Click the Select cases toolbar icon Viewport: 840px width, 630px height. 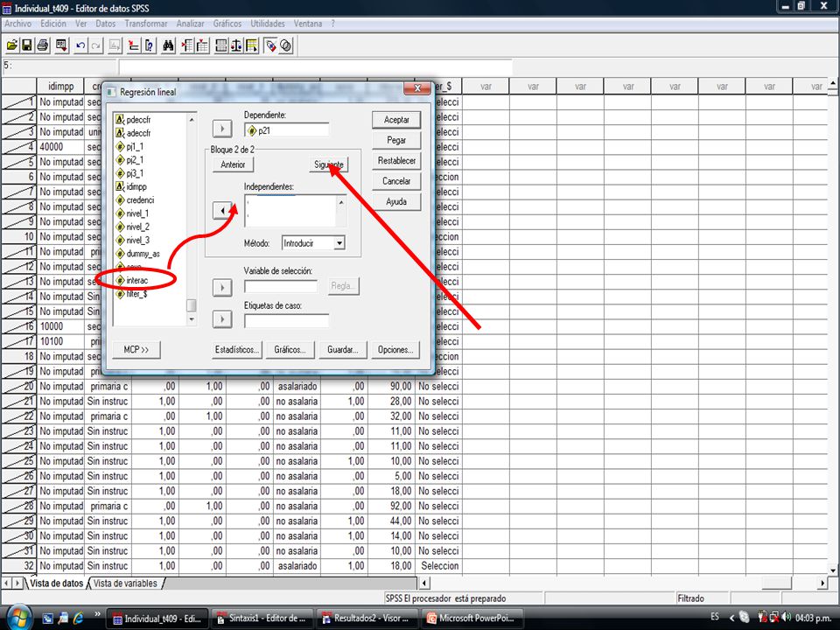[x=251, y=46]
